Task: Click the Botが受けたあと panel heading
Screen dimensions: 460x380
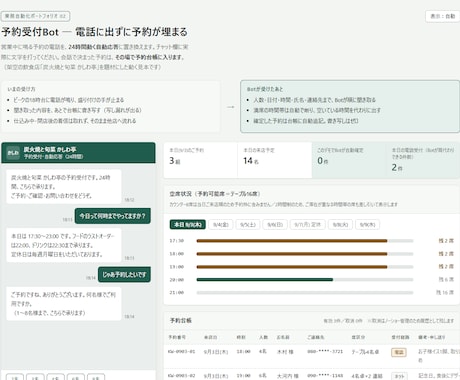Action: [265, 89]
